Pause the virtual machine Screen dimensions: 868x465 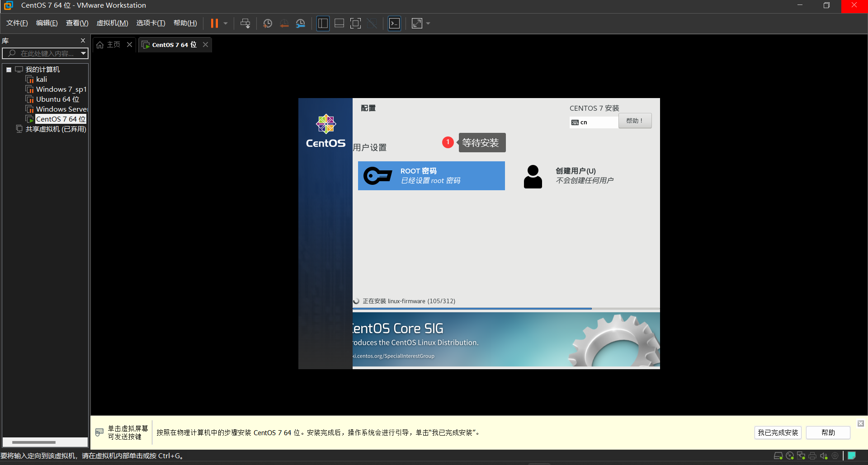(214, 23)
